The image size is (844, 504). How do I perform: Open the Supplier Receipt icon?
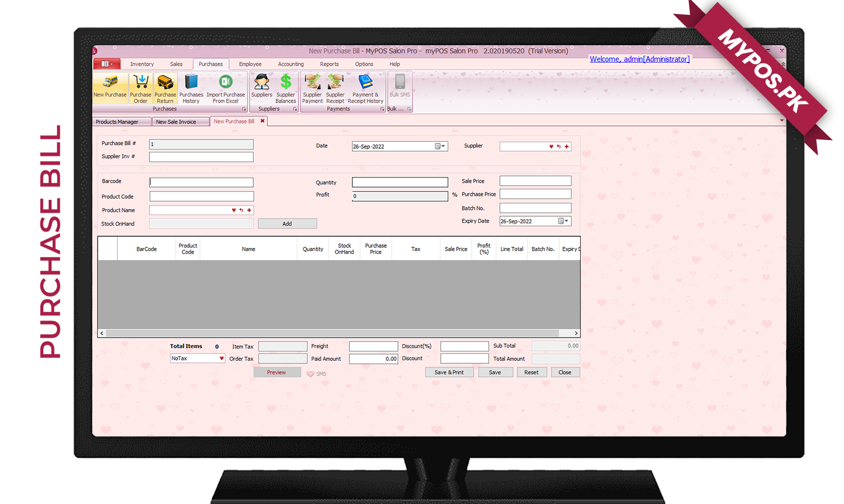335,88
